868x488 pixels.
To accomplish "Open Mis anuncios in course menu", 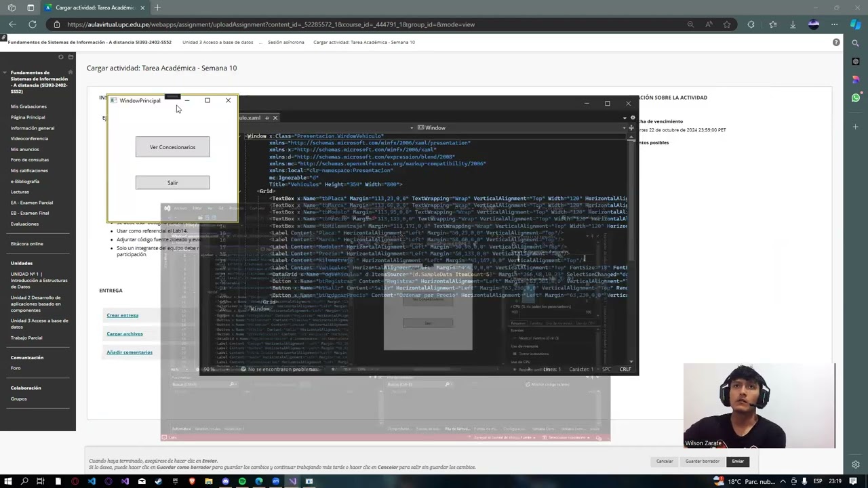I will tap(25, 149).
